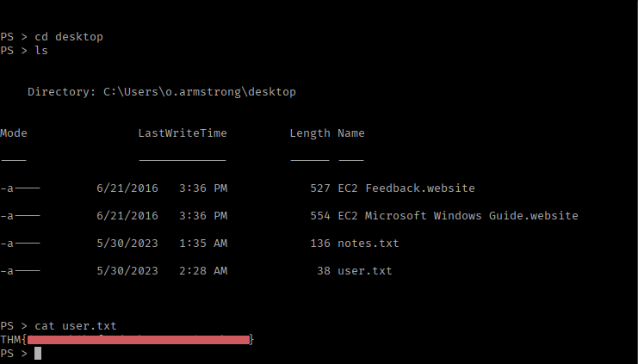Click the 'Length' column header

[x=310, y=133]
